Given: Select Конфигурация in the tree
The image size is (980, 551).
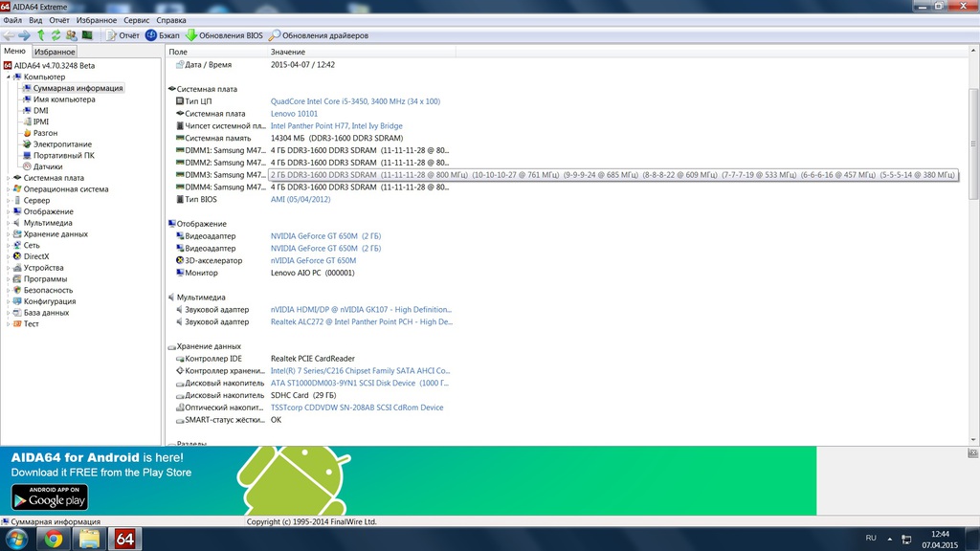Looking at the screenshot, I should (50, 301).
